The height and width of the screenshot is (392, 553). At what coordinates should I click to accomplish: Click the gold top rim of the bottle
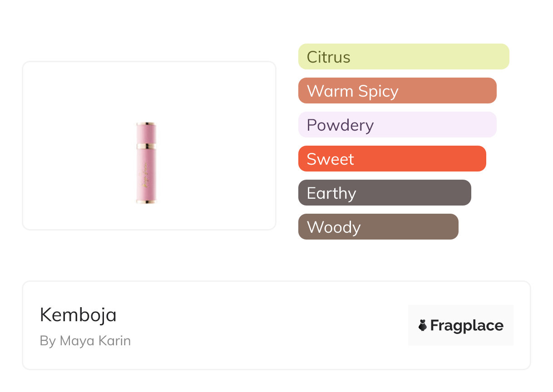click(x=146, y=123)
